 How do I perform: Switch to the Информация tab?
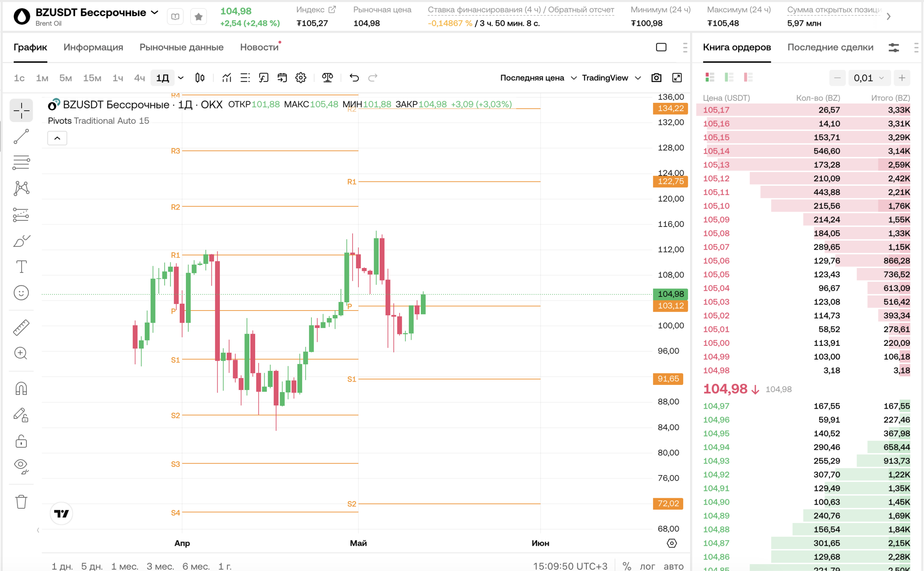(x=93, y=47)
